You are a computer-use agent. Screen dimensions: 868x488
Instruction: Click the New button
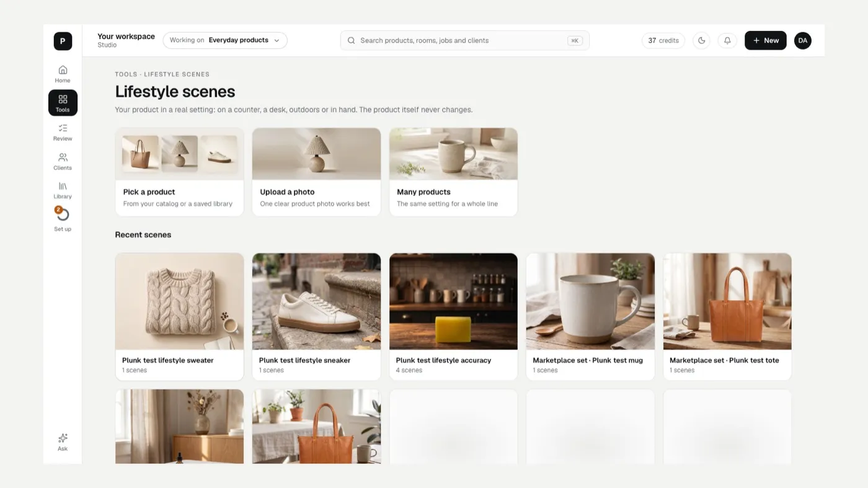point(766,40)
